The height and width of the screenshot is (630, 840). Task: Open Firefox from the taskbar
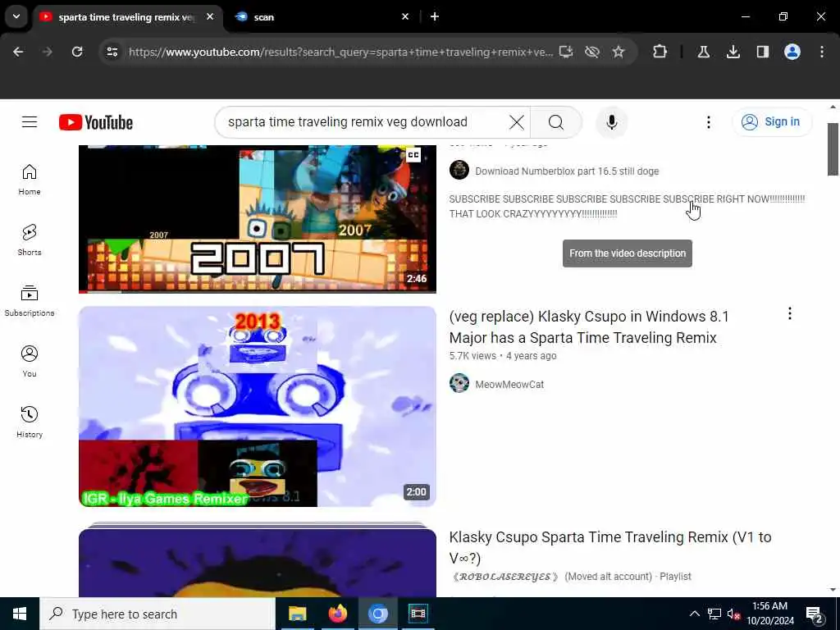coord(337,614)
